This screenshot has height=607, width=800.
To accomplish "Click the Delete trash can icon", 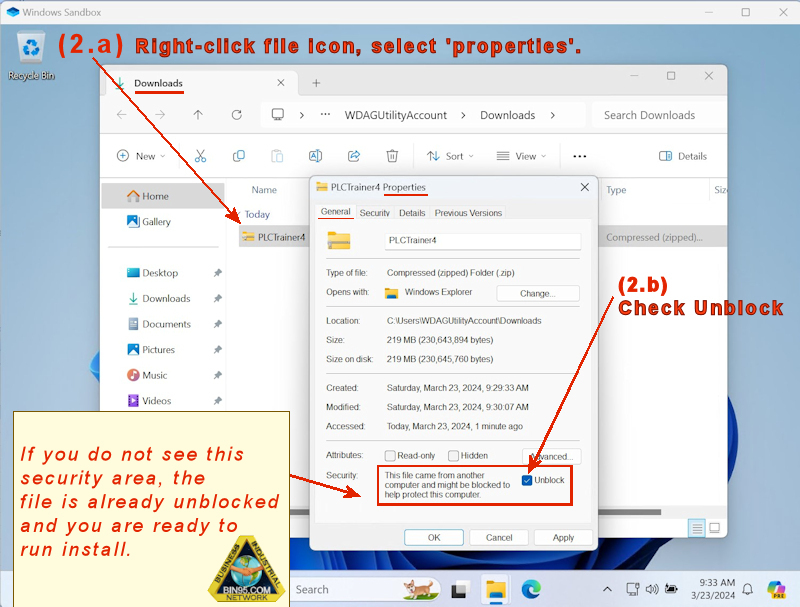I will point(392,156).
